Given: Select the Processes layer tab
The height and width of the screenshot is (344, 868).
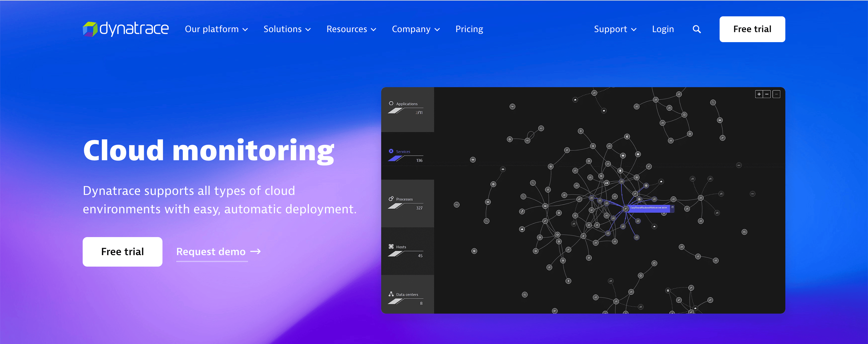Looking at the screenshot, I should click(407, 203).
